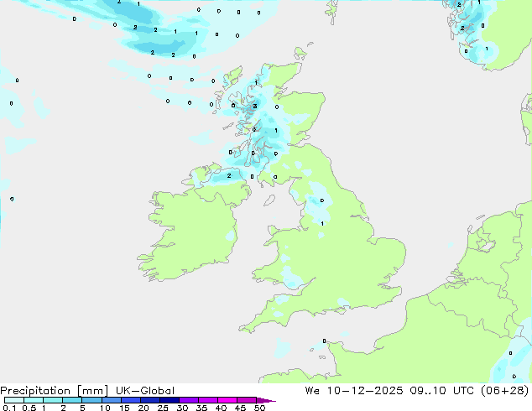The height and width of the screenshot is (411, 532).
Task: Select the 45–50 mm legend color swatch
Action: coord(247,400)
